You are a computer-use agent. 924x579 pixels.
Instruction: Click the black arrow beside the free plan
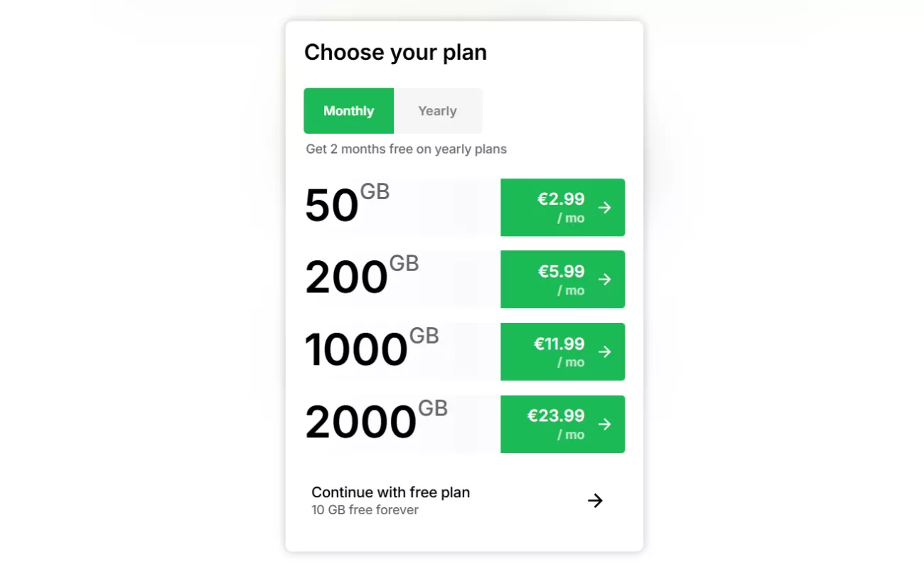[595, 501]
